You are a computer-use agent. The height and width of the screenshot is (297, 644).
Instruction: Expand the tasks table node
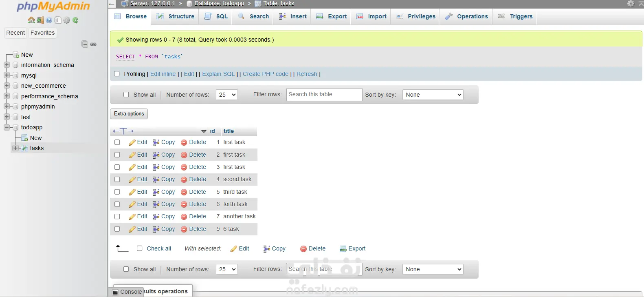tap(15, 148)
